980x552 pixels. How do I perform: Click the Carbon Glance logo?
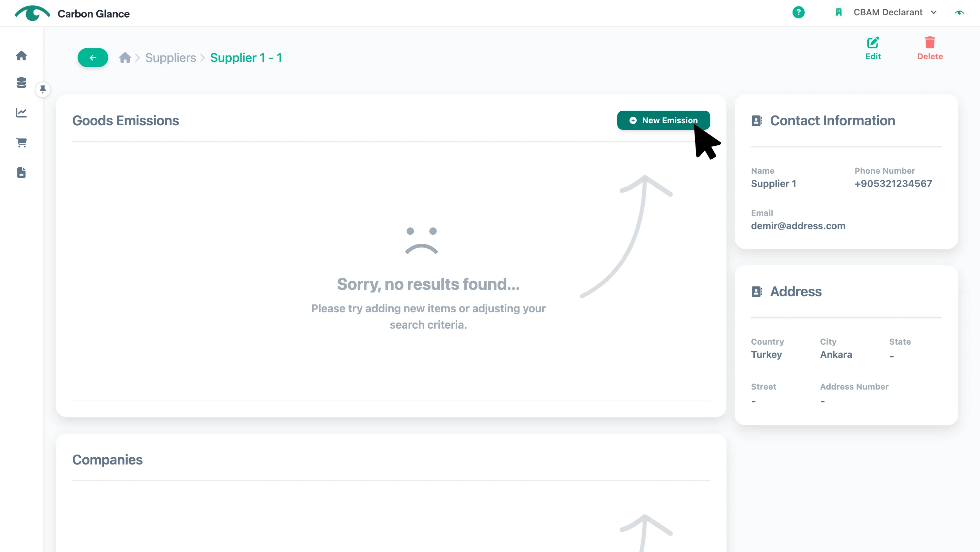(x=32, y=13)
